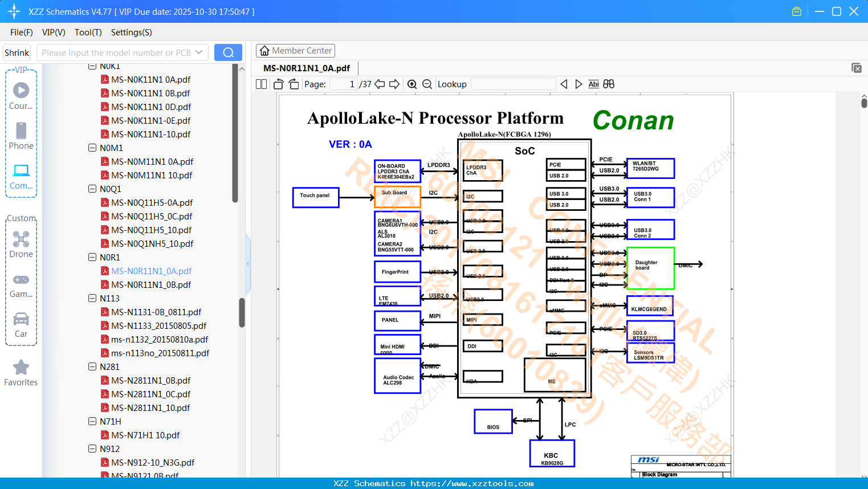Image resolution: width=868 pixels, height=489 pixels.
Task: Open MS-N0R11N1_0B.pdf from the tree
Action: [151, 284]
